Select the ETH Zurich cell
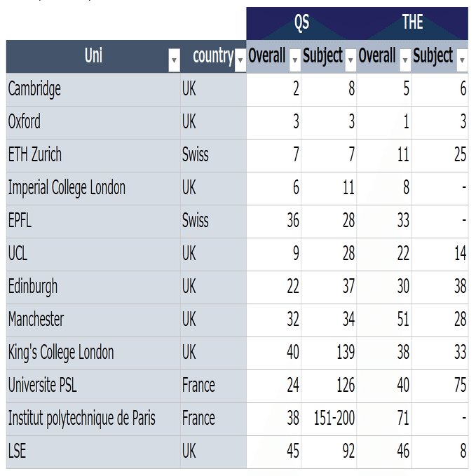The width and height of the screenshot is (476, 476). pos(93,155)
